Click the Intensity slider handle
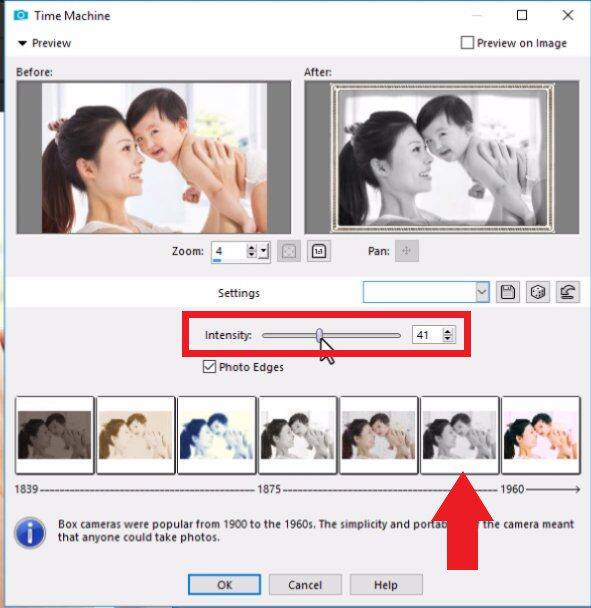This screenshot has height=608, width=591. [x=319, y=335]
